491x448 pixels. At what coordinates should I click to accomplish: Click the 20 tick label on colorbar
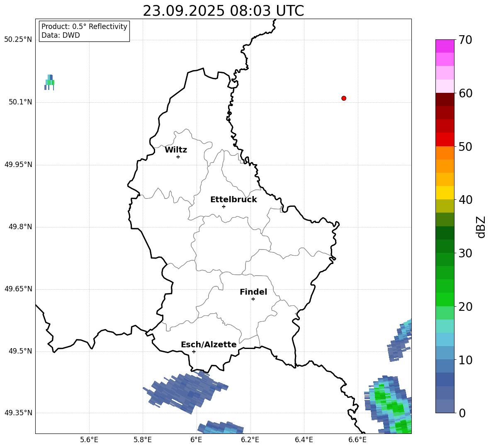click(x=465, y=307)
